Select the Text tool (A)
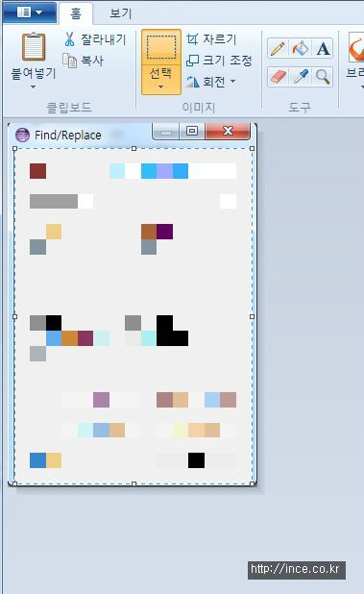364x594 pixels. pos(323,48)
